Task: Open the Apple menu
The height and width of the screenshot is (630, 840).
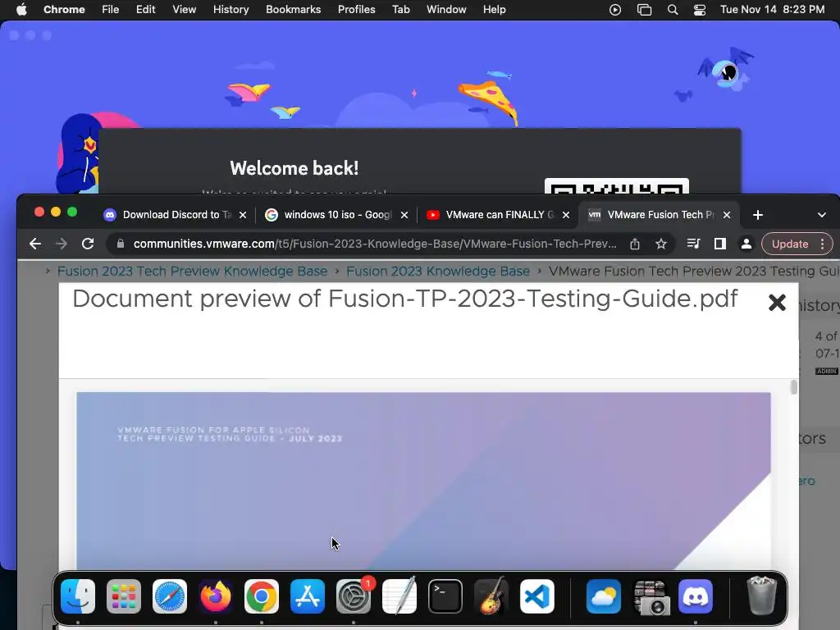Action: click(x=21, y=10)
